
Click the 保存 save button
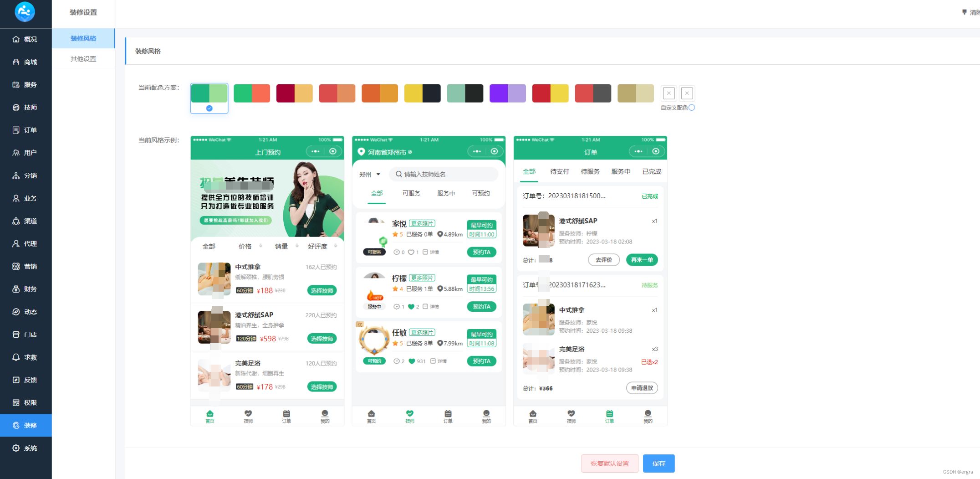pos(658,464)
